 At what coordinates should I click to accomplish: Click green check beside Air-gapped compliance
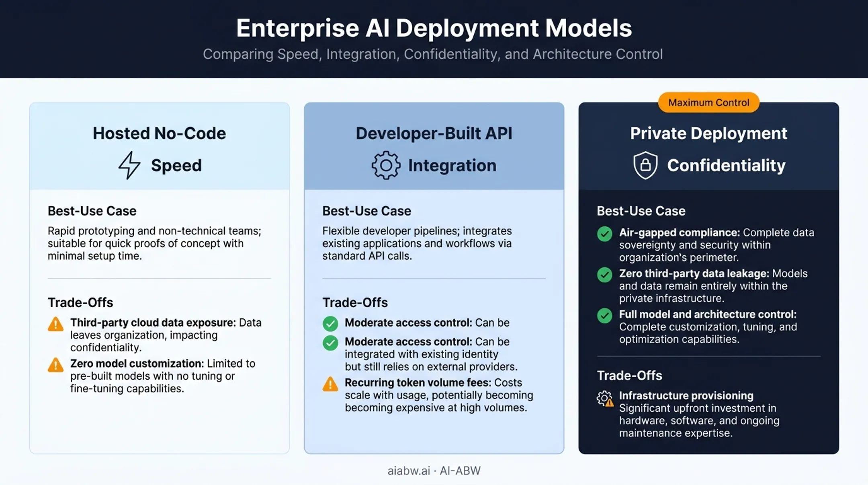(x=604, y=234)
